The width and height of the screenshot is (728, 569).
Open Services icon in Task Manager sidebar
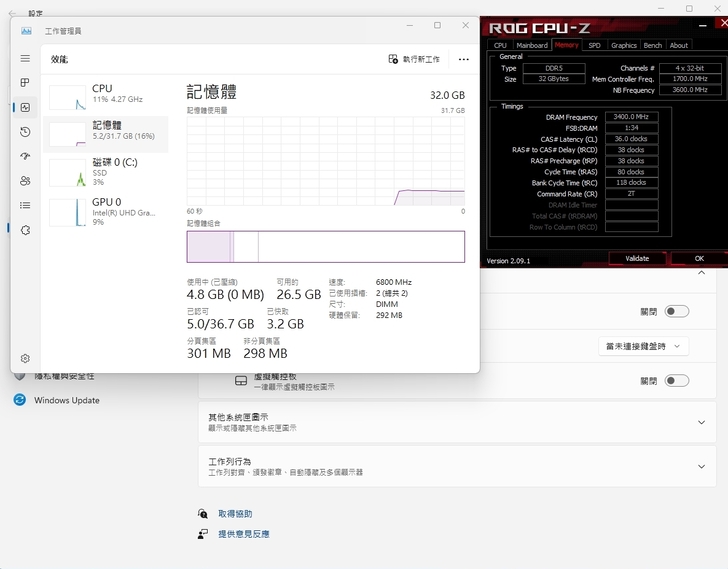click(25, 230)
